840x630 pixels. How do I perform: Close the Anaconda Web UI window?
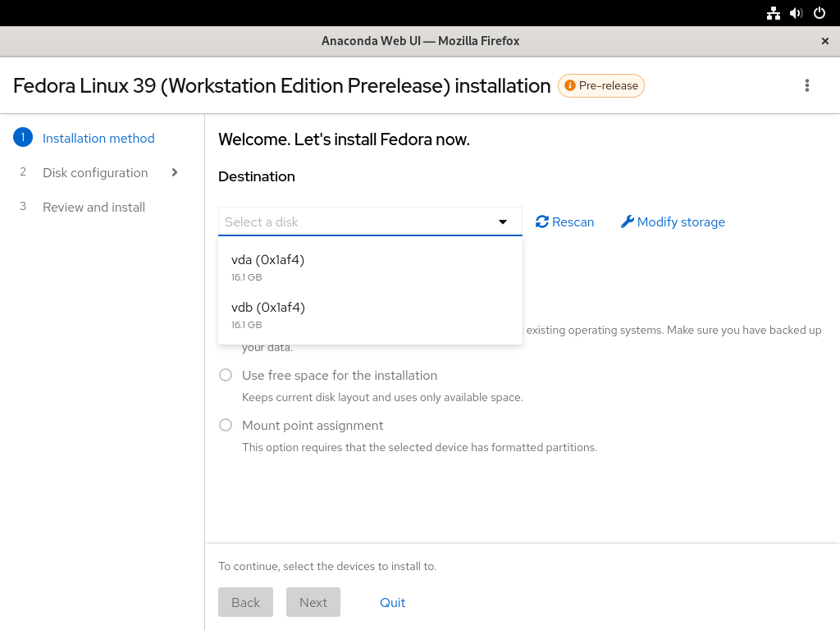(825, 41)
